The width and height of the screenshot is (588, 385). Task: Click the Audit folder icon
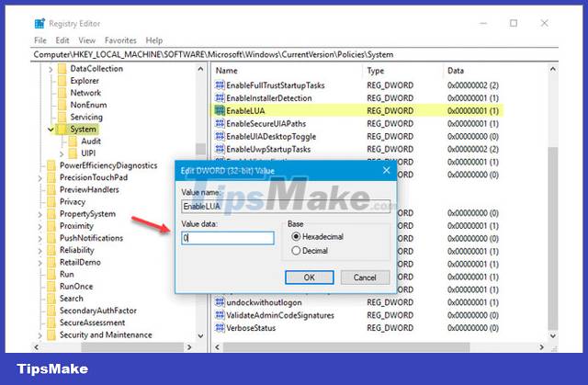click(x=73, y=141)
